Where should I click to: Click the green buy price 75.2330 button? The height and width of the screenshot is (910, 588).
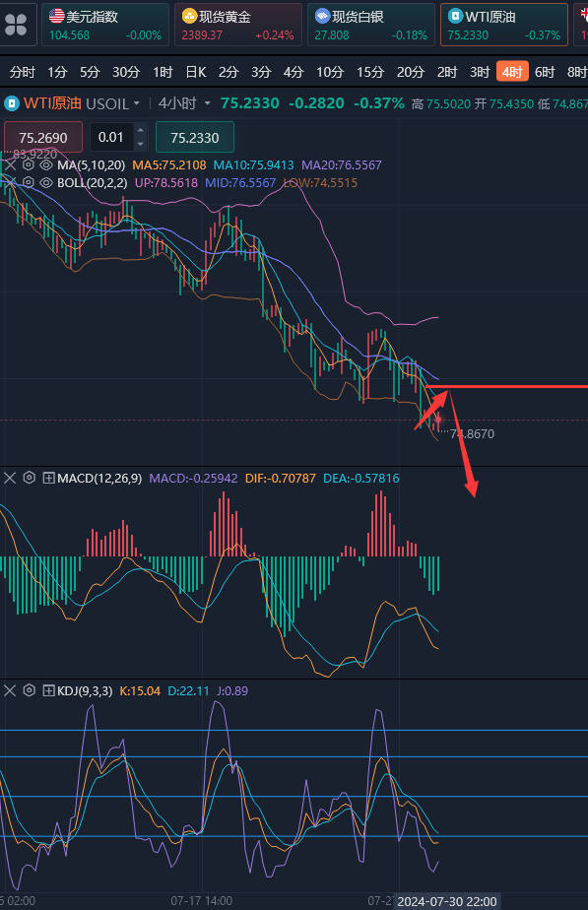pyautogui.click(x=194, y=138)
